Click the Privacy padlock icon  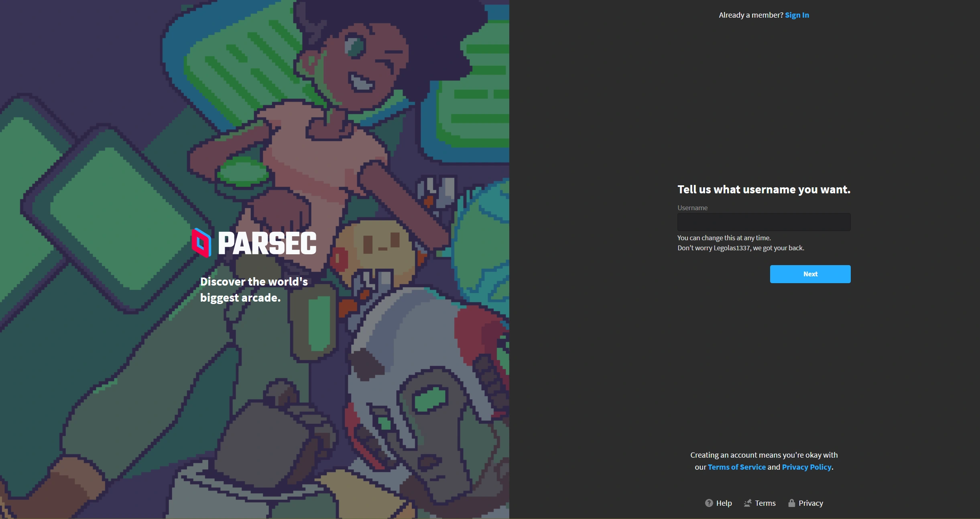791,503
